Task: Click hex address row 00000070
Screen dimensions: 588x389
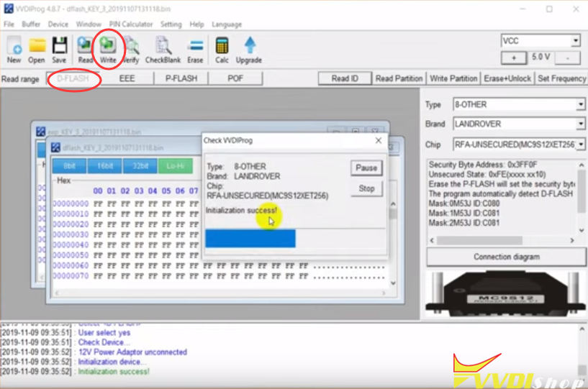Action: [71, 276]
